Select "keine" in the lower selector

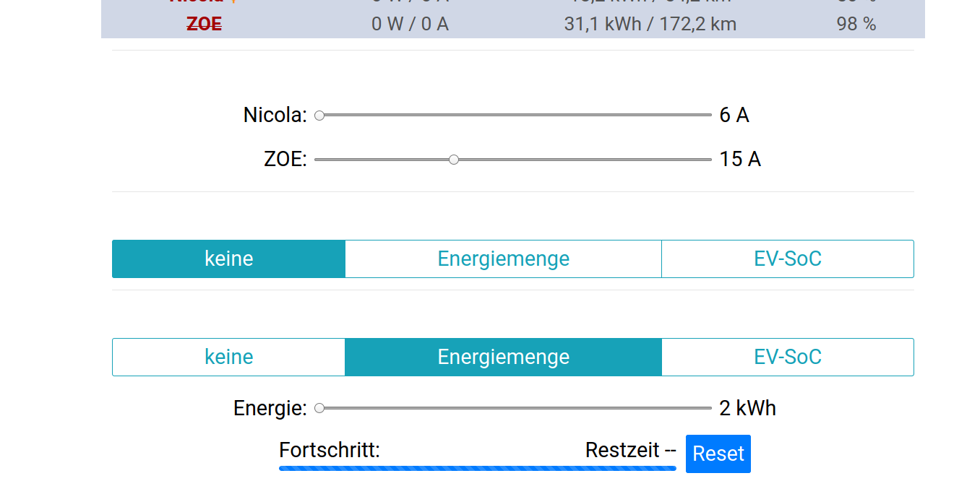(228, 357)
